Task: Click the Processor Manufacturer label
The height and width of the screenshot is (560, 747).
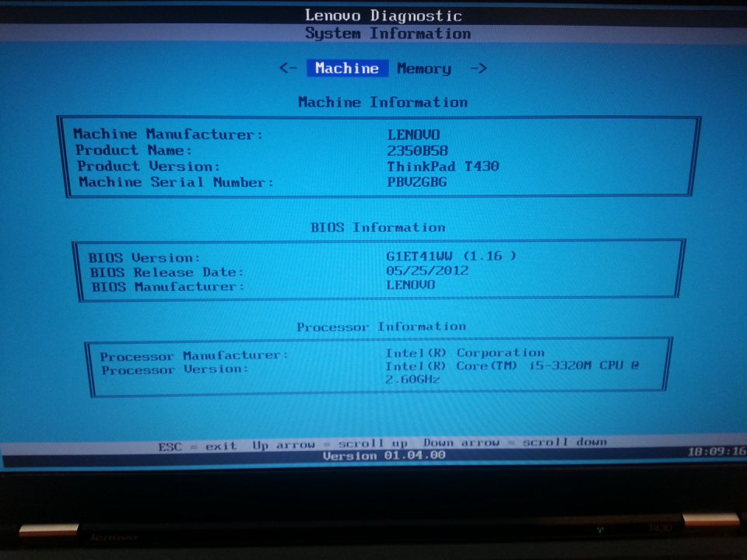Action: [x=195, y=355]
